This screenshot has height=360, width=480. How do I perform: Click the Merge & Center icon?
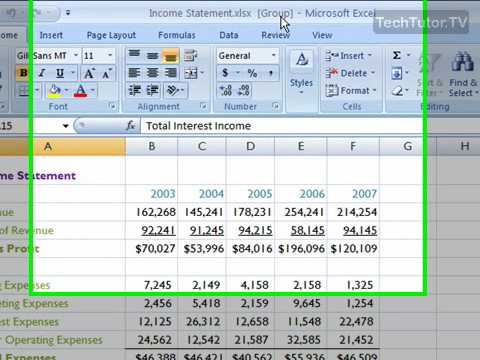(x=191, y=73)
